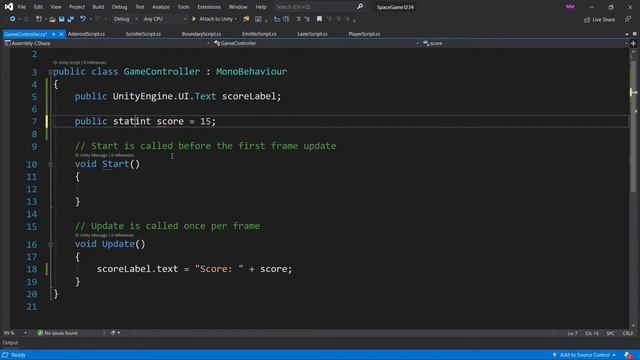
Task: Click the Find in Files toolbar icon
Action: point(246,19)
